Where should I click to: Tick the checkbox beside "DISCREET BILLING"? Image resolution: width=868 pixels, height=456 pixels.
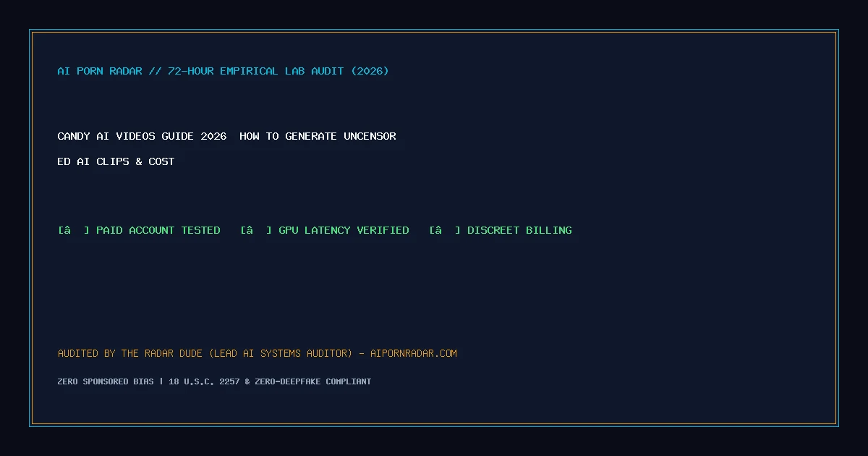click(x=445, y=230)
